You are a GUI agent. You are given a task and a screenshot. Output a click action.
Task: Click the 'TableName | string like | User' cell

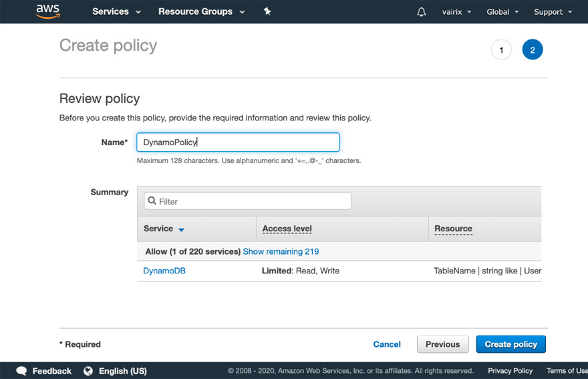coord(487,271)
